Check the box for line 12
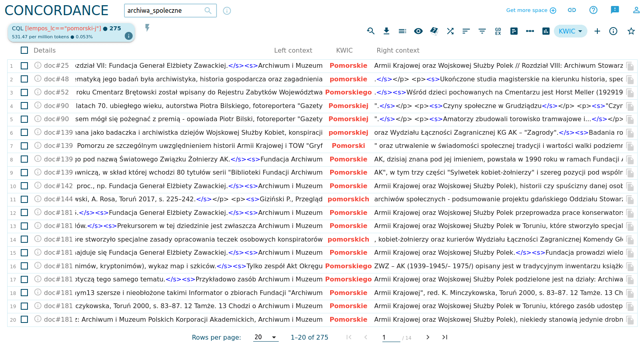Screen dimensions: 644x350 24,213
